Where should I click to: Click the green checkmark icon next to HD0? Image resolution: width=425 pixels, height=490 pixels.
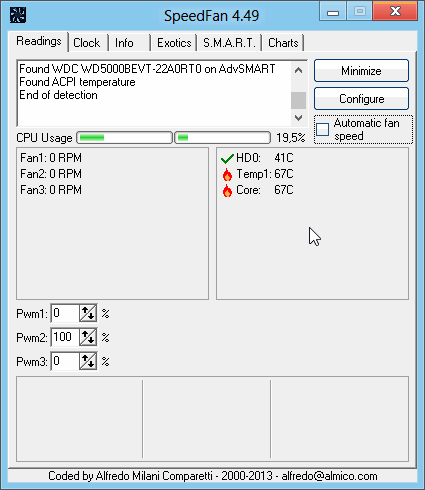point(227,158)
